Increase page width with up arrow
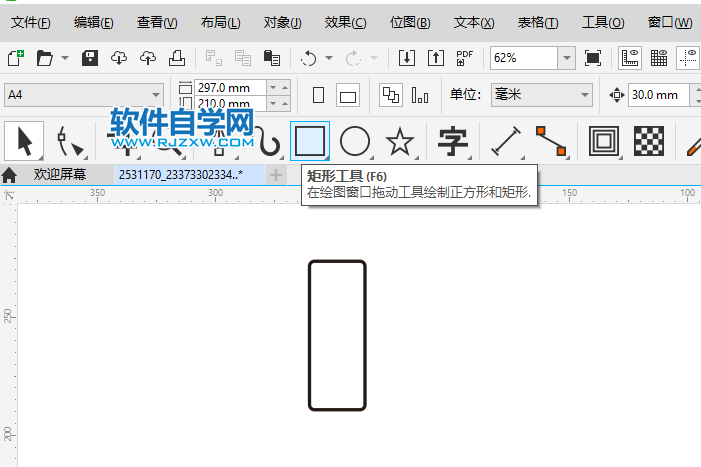 pos(285,88)
